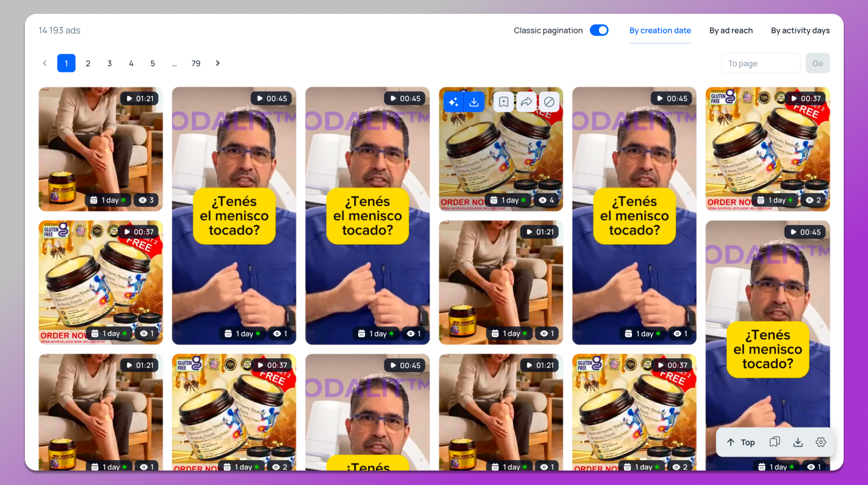Go to previous page with left chevron
The image size is (868, 485).
coord(45,63)
